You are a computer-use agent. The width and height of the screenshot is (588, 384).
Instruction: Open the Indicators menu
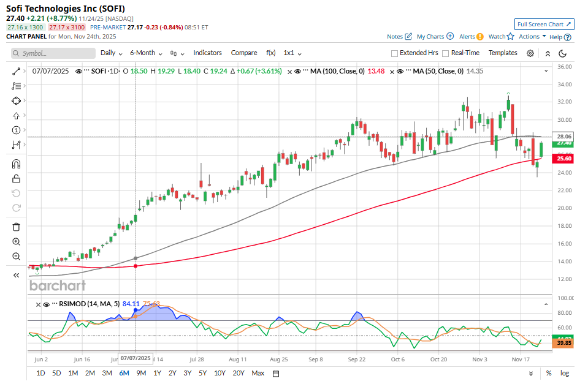(x=207, y=53)
